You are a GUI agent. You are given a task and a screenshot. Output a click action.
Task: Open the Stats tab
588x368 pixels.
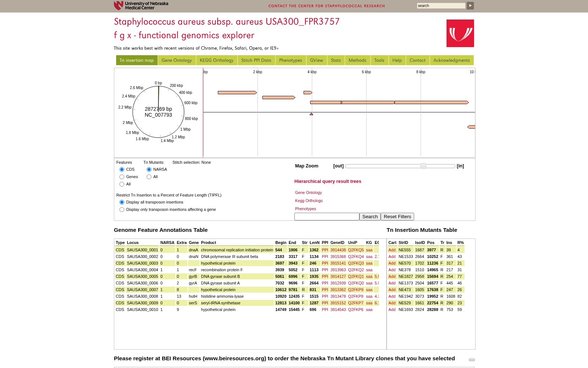336,60
